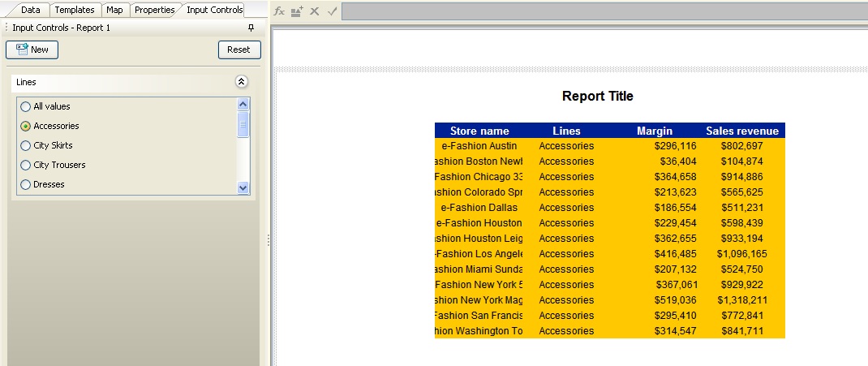Click the $802,697 sales revenue cell
The width and height of the screenshot is (868, 366).
[741, 146]
